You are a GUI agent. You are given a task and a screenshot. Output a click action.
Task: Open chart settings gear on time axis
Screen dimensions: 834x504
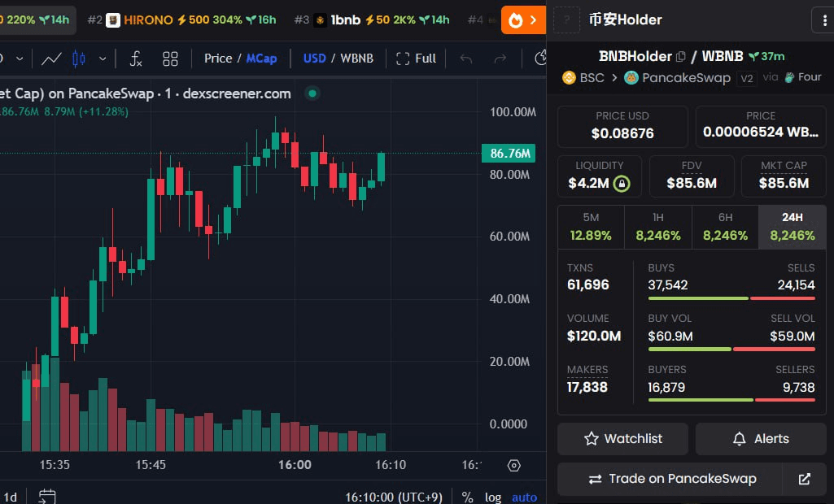pos(513,465)
